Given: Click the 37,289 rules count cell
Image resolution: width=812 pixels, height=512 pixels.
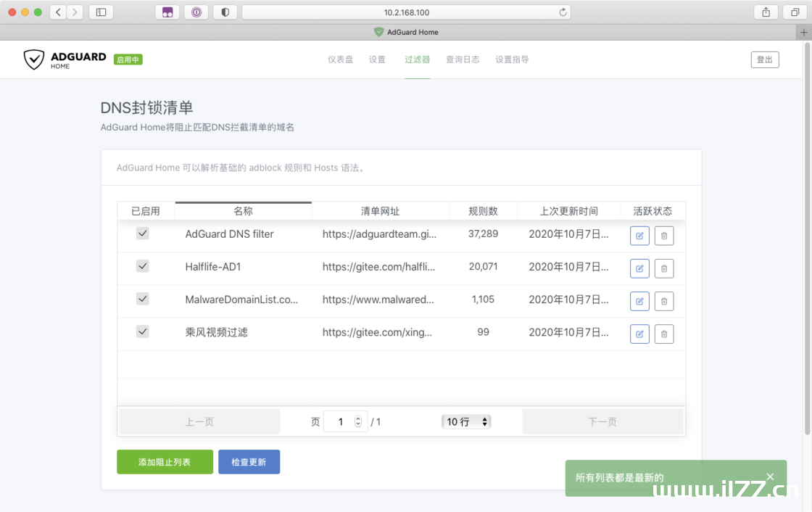Looking at the screenshot, I should coord(483,234).
